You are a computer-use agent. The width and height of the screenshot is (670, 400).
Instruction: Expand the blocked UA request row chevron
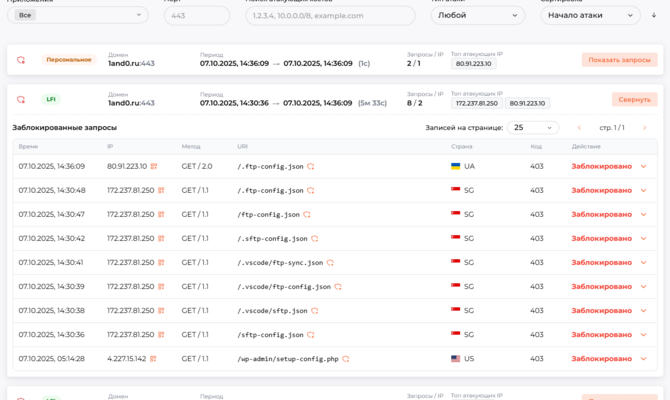(643, 166)
